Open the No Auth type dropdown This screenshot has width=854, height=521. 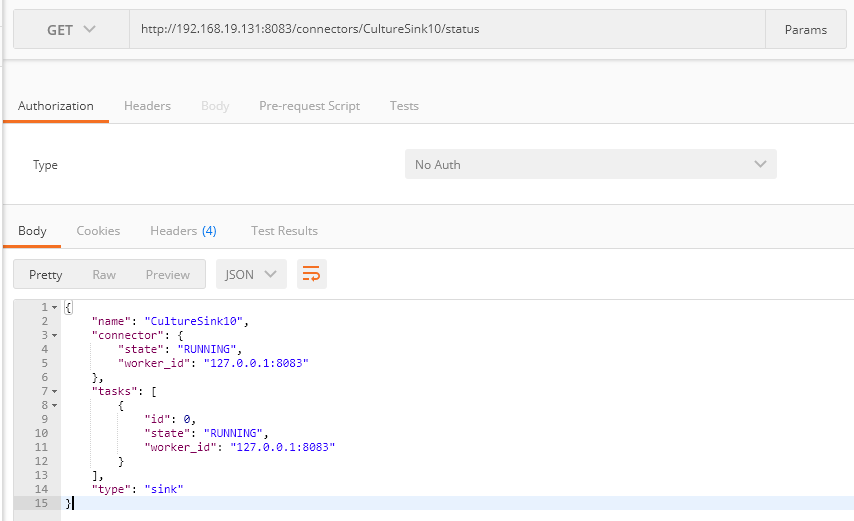[x=591, y=164]
